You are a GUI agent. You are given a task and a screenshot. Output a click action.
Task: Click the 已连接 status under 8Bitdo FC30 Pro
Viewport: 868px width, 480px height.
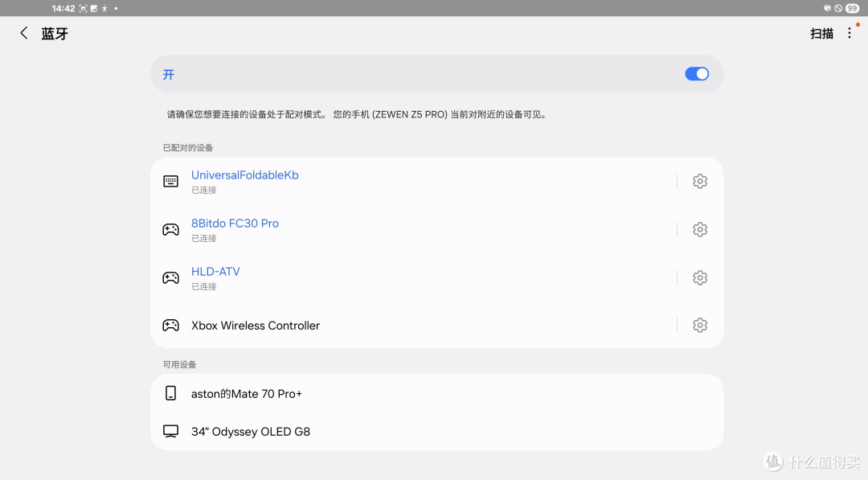point(203,238)
